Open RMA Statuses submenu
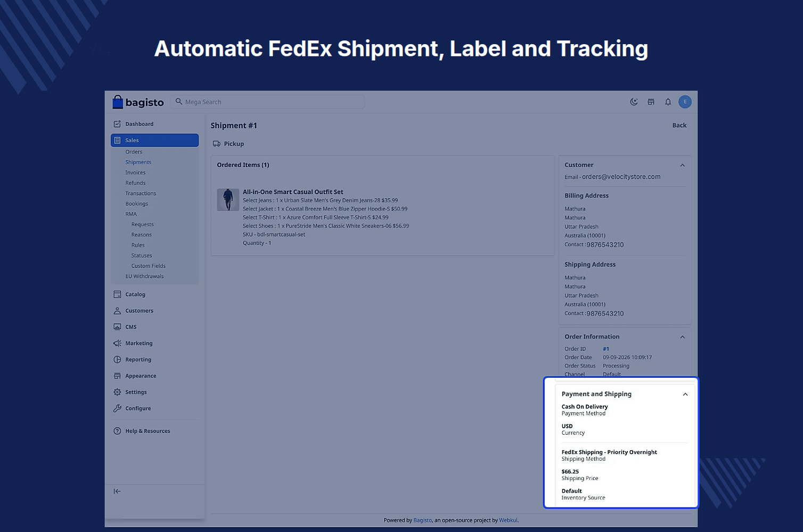Viewport: 803px width, 532px height. (x=142, y=255)
